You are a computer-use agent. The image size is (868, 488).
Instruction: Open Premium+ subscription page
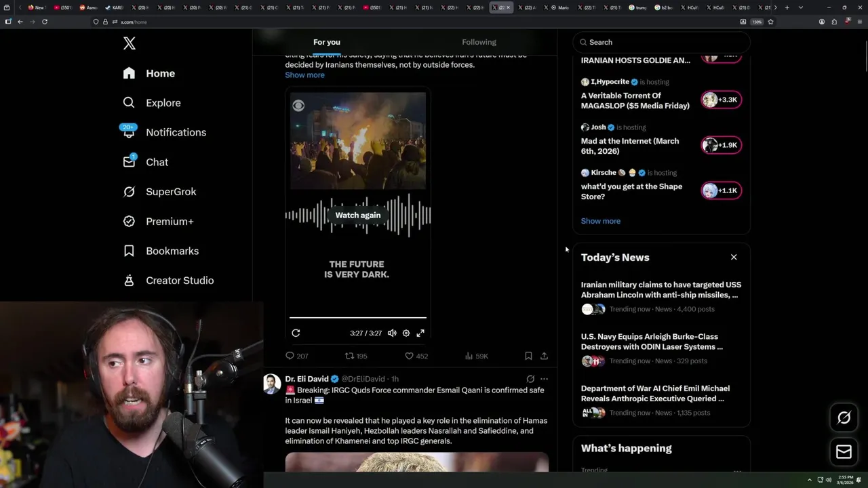tap(159, 221)
